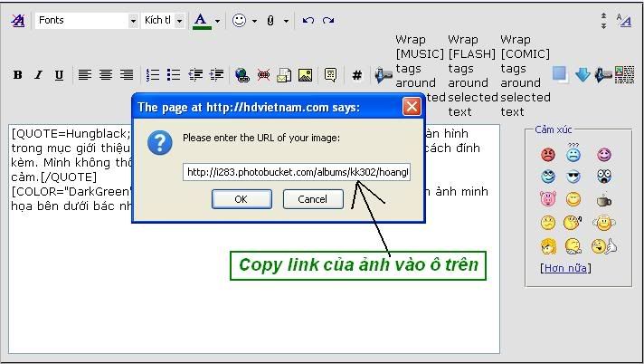Image resolution: width=644 pixels, height=364 pixels.
Task: Align text left
Action: point(85,75)
